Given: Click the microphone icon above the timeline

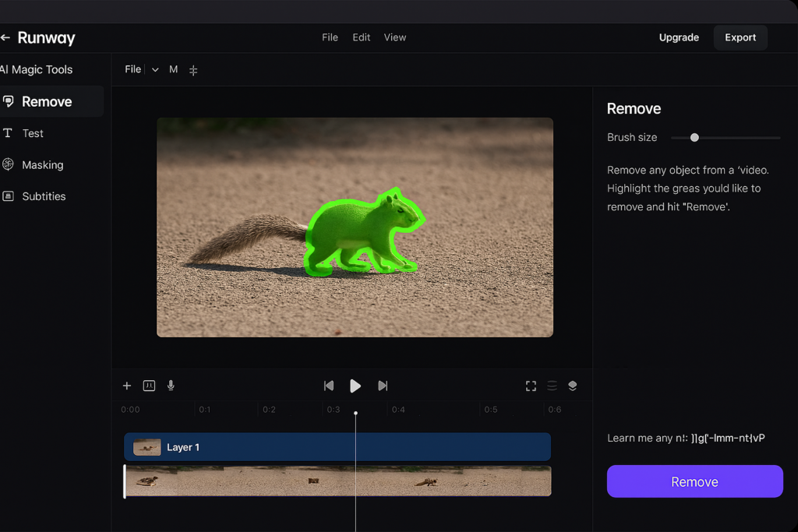Looking at the screenshot, I should pos(171,386).
